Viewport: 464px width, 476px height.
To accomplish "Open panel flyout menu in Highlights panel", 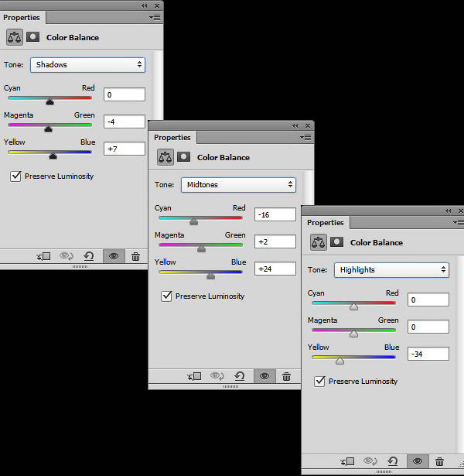I will point(459,222).
